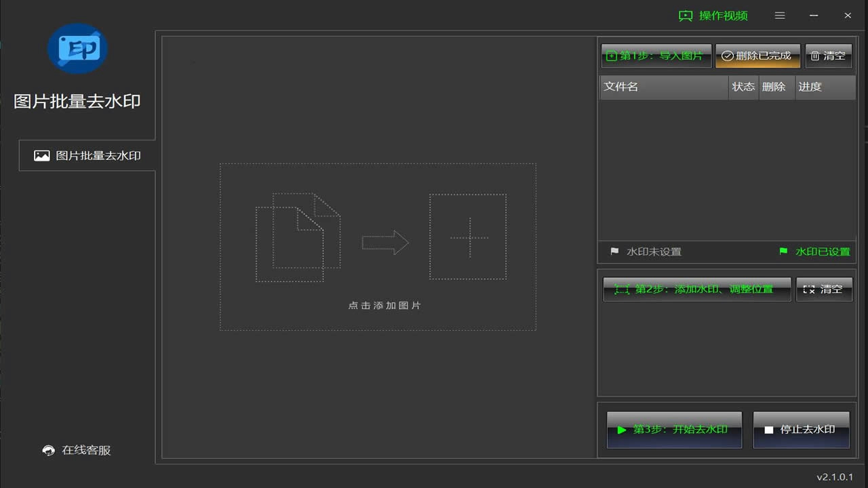Viewport: 868px width, 488px height.
Task: Click the 文件名 column header
Action: click(x=663, y=87)
